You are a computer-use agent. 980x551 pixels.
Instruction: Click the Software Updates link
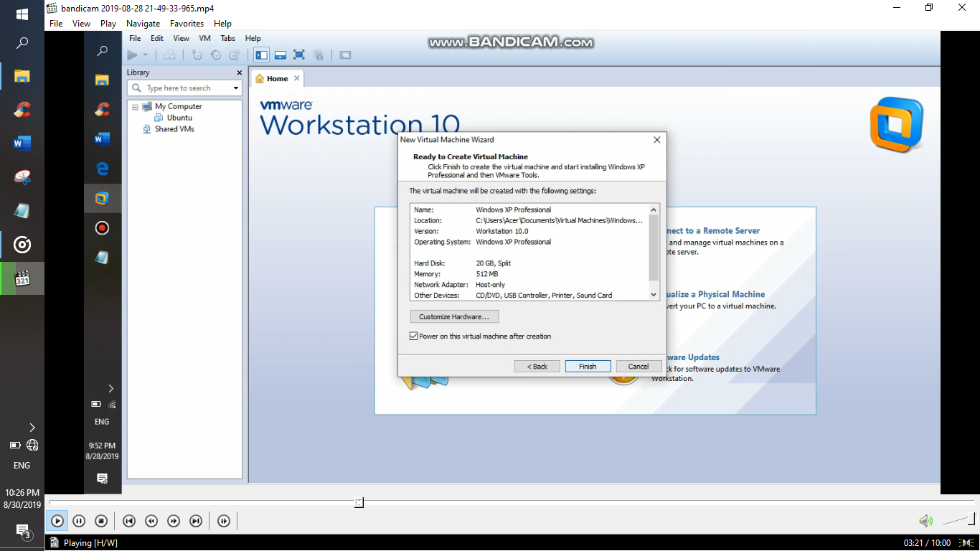tap(692, 357)
